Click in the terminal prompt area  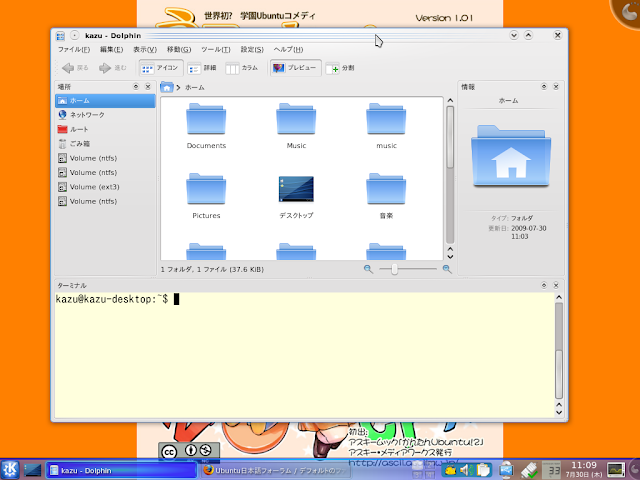(304, 355)
